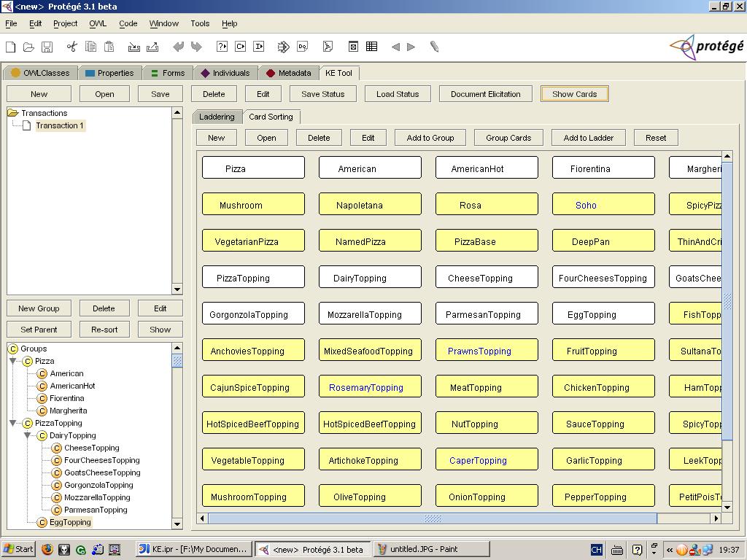Click the Add to Ladder button
This screenshot has height=560, width=747.
pyautogui.click(x=589, y=138)
